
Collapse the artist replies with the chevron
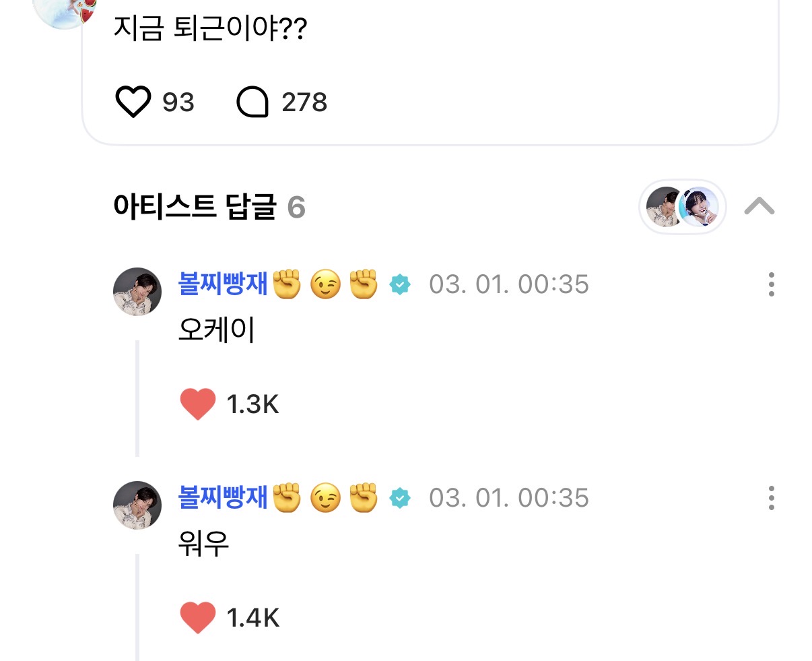tap(759, 206)
